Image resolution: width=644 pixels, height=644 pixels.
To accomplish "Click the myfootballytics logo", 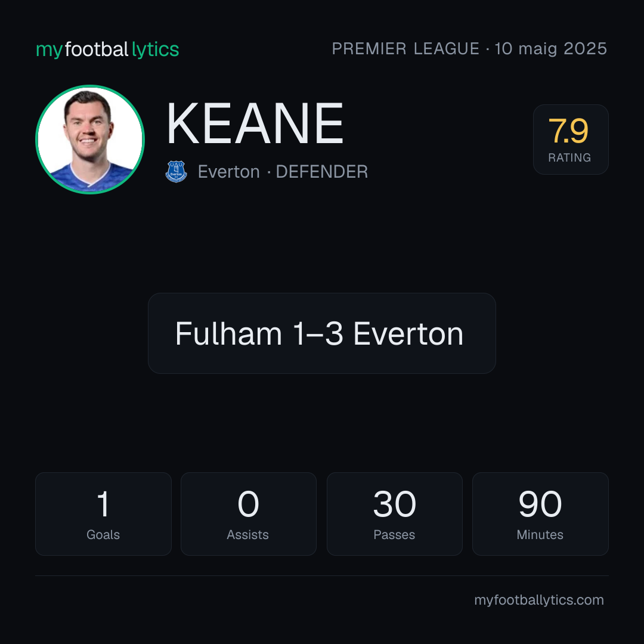I will click(x=107, y=49).
